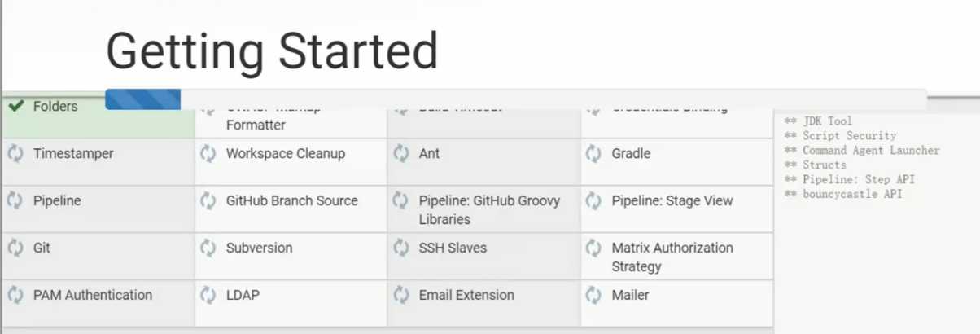
Task: Click the refresh icon next to Timestamper
Action: [15, 153]
